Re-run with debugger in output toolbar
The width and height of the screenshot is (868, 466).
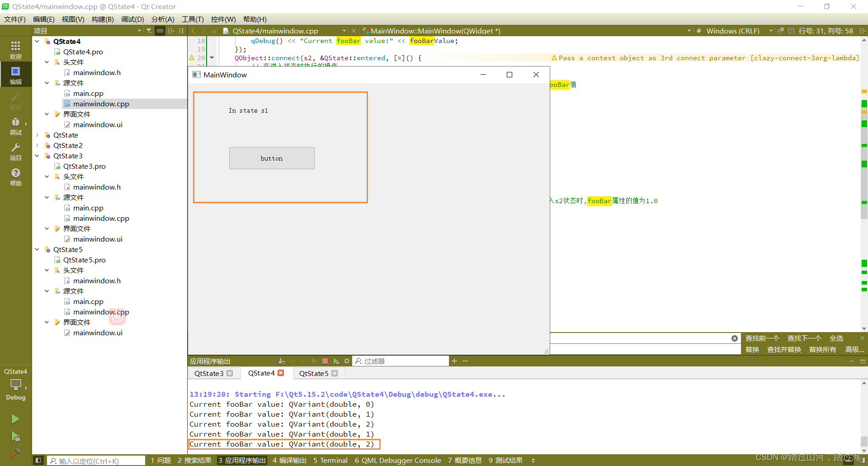[336, 361]
